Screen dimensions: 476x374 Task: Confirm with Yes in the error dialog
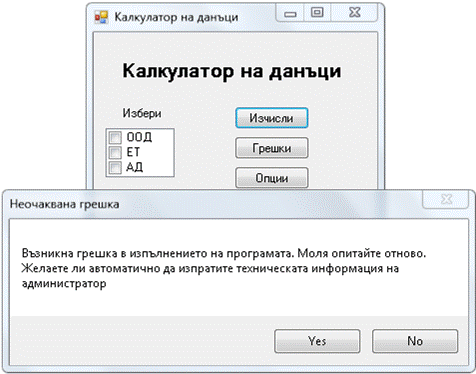317,341
